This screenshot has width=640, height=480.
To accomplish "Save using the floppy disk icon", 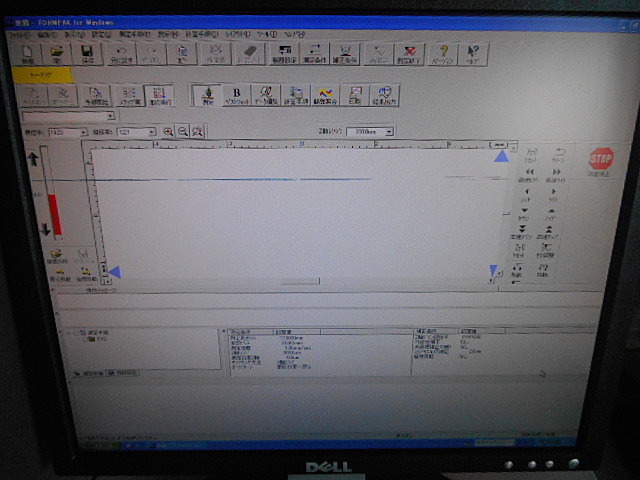I will pyautogui.click(x=87, y=54).
